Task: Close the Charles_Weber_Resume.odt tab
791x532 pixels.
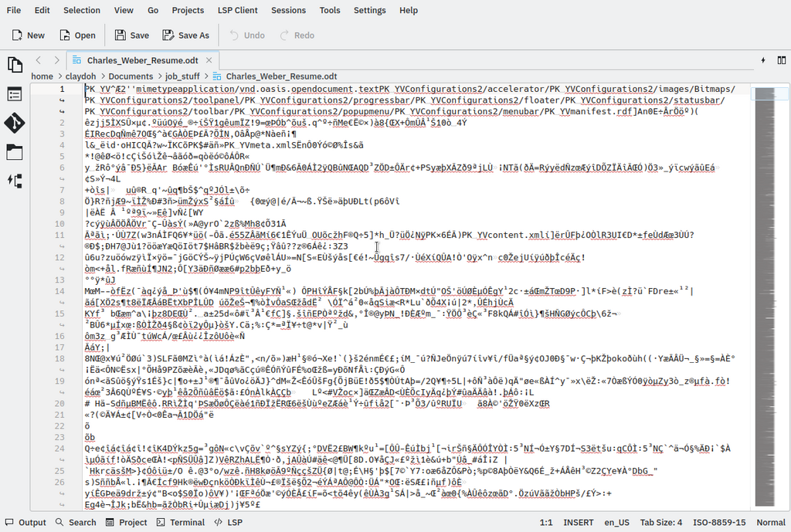Action: (x=209, y=60)
